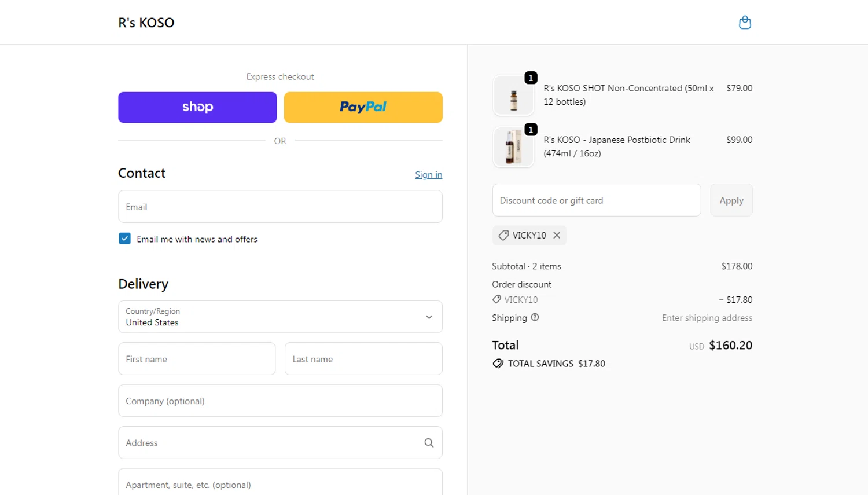Image resolution: width=868 pixels, height=495 pixels.
Task: Click the R's KOSO SHOT Non-Concentrated product name
Action: (x=628, y=95)
